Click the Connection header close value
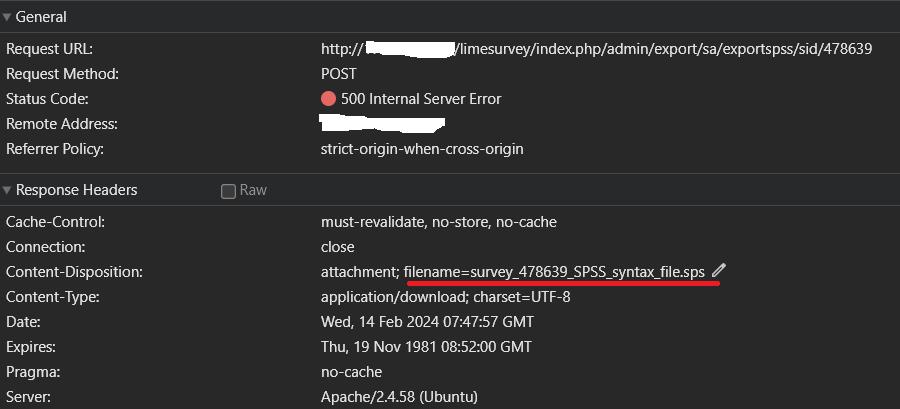 pos(337,247)
